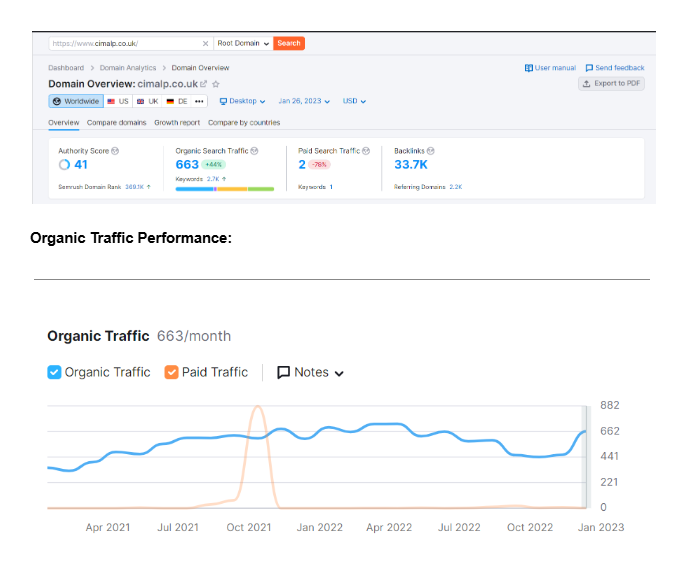Switch database to US

tap(118, 101)
